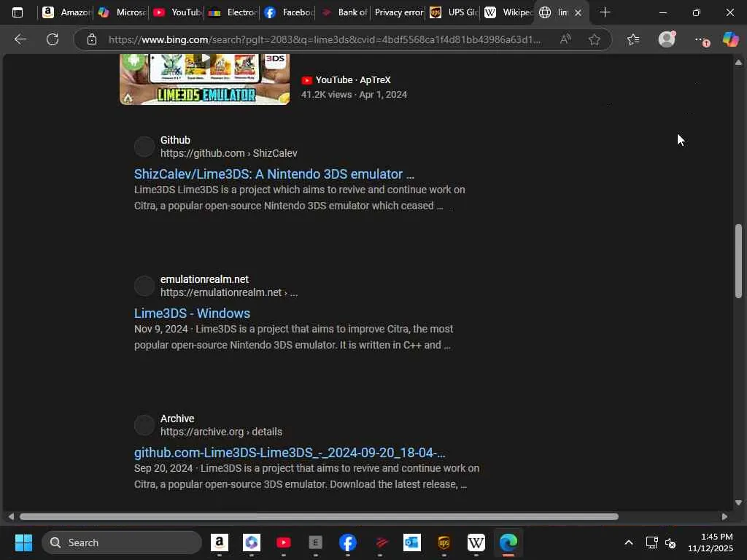Image resolution: width=747 pixels, height=560 pixels.
Task: Click the Archive result favicon
Action: [x=144, y=425]
